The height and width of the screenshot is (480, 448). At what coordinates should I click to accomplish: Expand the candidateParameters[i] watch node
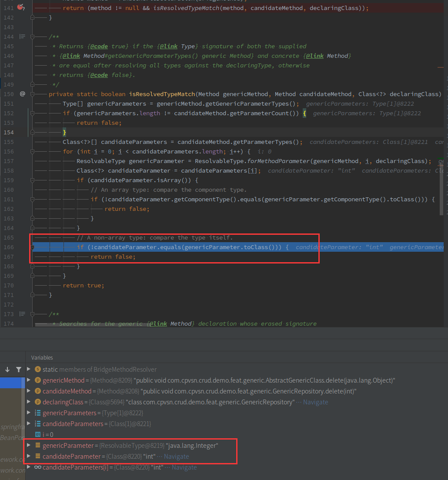(x=29, y=467)
